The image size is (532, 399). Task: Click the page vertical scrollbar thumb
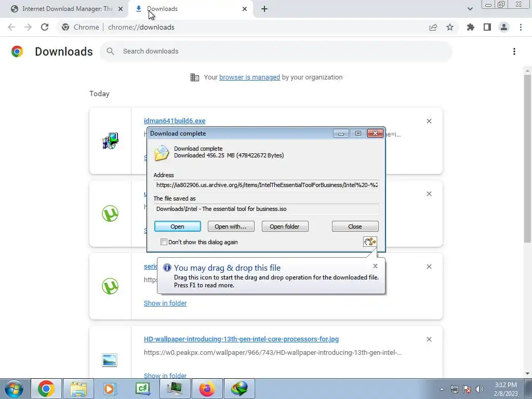click(x=527, y=158)
